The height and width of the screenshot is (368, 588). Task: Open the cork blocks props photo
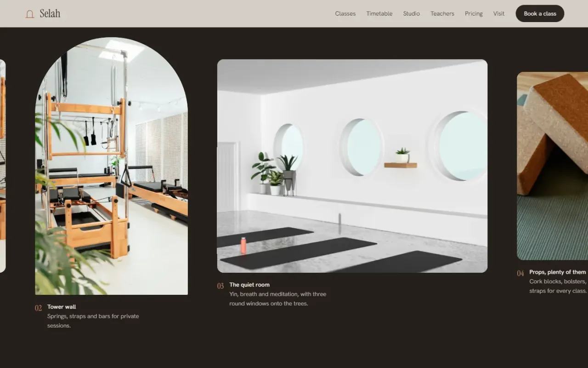(552, 166)
